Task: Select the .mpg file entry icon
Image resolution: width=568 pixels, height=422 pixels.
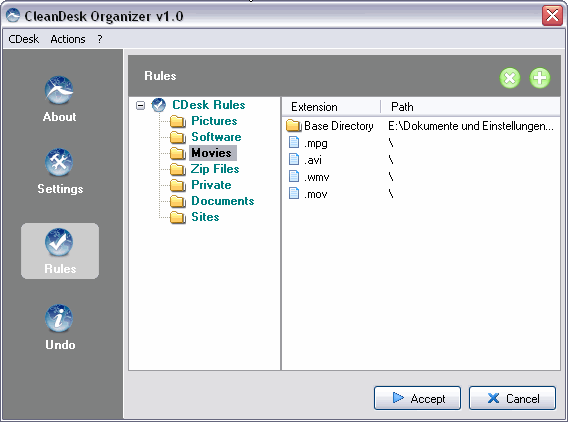Action: pyautogui.click(x=294, y=143)
